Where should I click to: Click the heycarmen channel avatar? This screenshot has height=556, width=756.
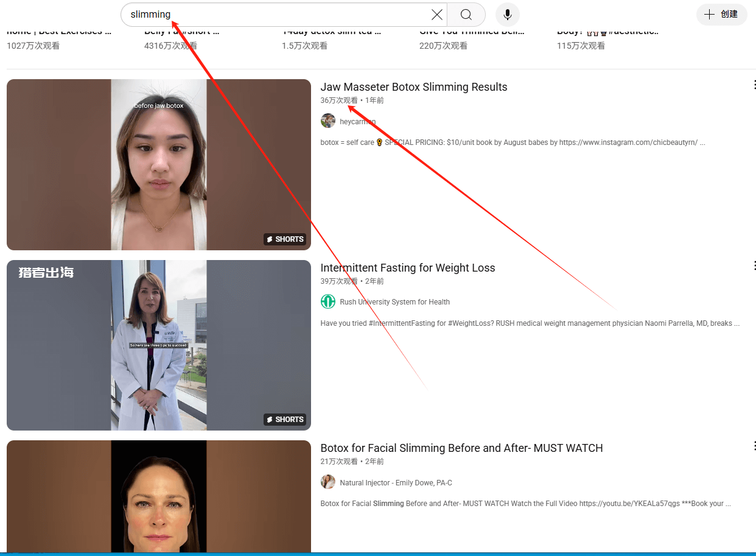328,121
